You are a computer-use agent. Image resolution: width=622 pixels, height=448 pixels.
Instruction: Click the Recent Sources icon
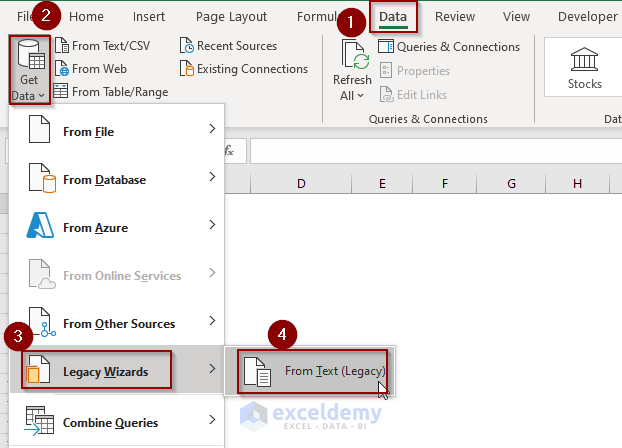coord(186,46)
